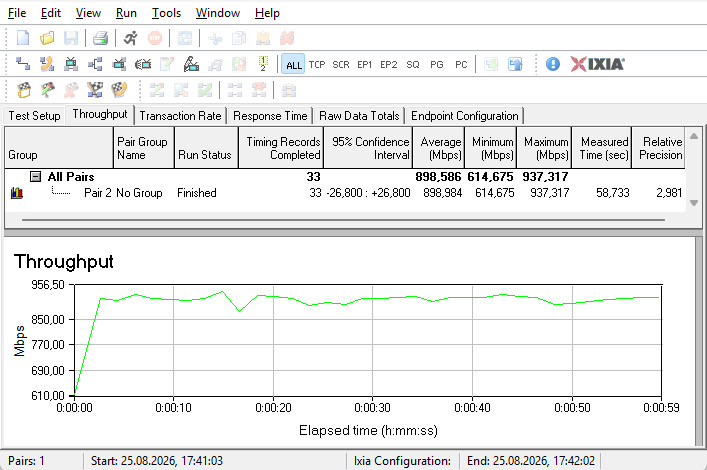This screenshot has width=707, height=470.
Task: Click the -26,800 : +26,800 confidence interval cell
Action: (368, 193)
